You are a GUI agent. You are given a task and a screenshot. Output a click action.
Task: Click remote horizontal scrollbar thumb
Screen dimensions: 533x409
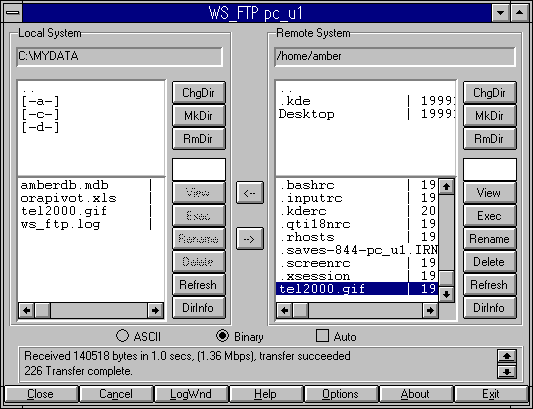pyautogui.click(x=300, y=310)
